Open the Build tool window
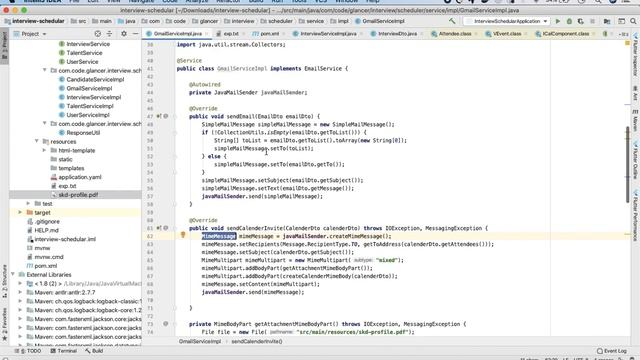The image size is (640, 360). tap(94, 351)
